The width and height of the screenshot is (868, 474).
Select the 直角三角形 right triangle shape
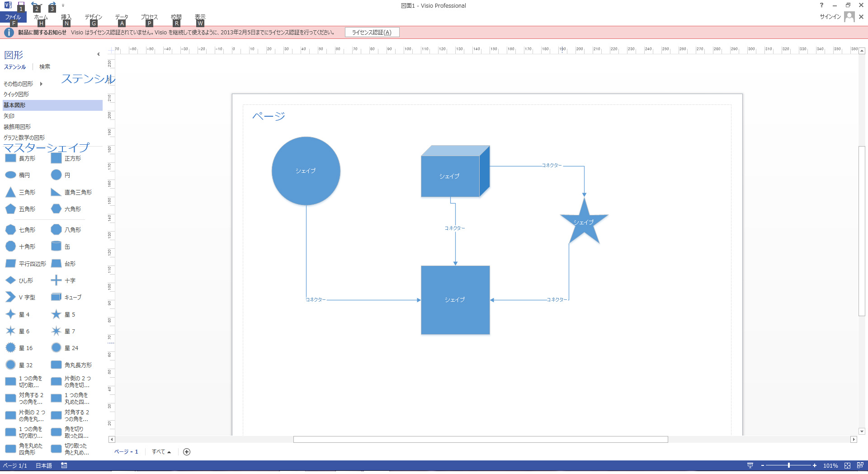[71, 192]
